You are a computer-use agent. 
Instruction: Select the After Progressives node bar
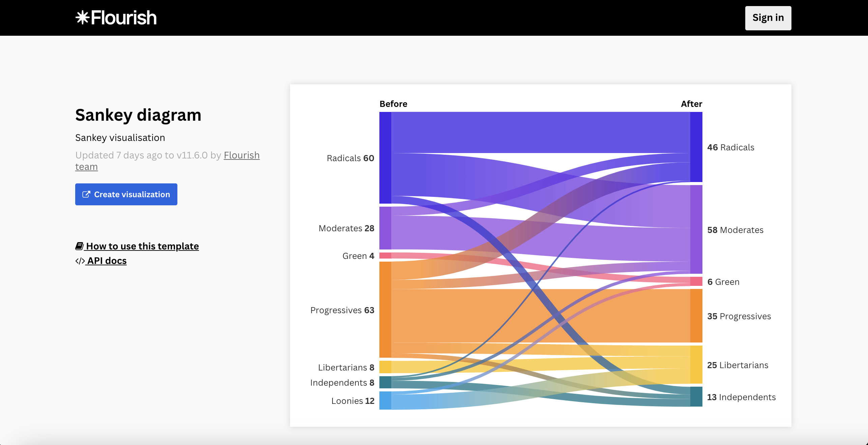pyautogui.click(x=696, y=316)
